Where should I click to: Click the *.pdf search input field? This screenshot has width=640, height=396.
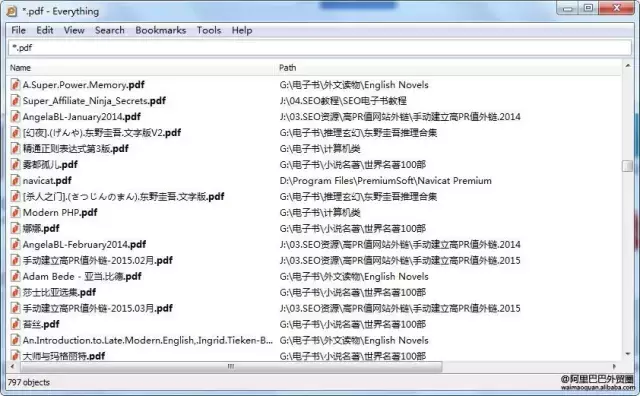320,48
